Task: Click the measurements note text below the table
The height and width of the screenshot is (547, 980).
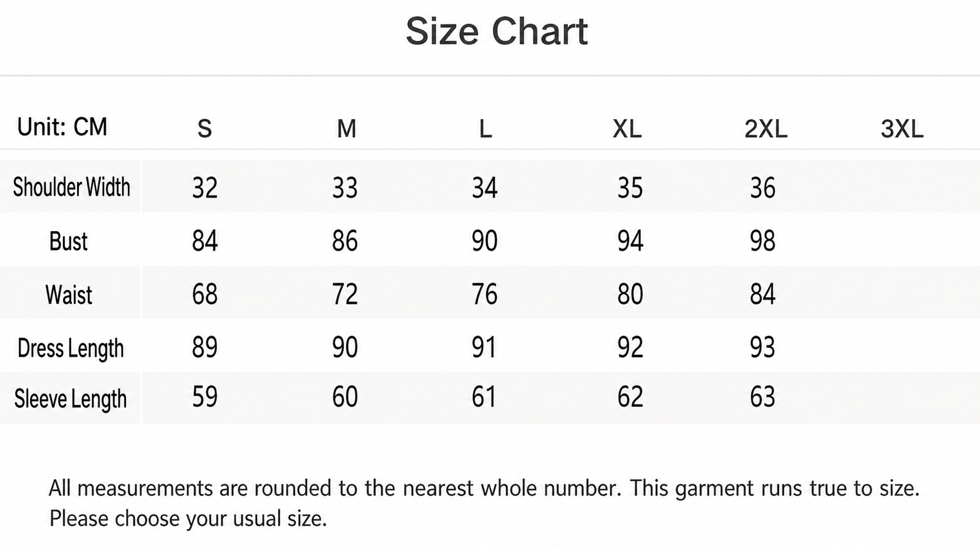Action: pyautogui.click(x=484, y=503)
